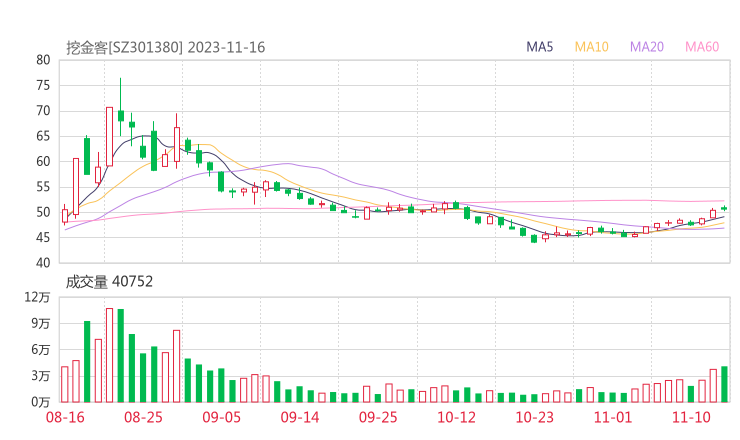The image size is (740, 440).
Task: Click the 65 price axis label
Action: coord(43,136)
